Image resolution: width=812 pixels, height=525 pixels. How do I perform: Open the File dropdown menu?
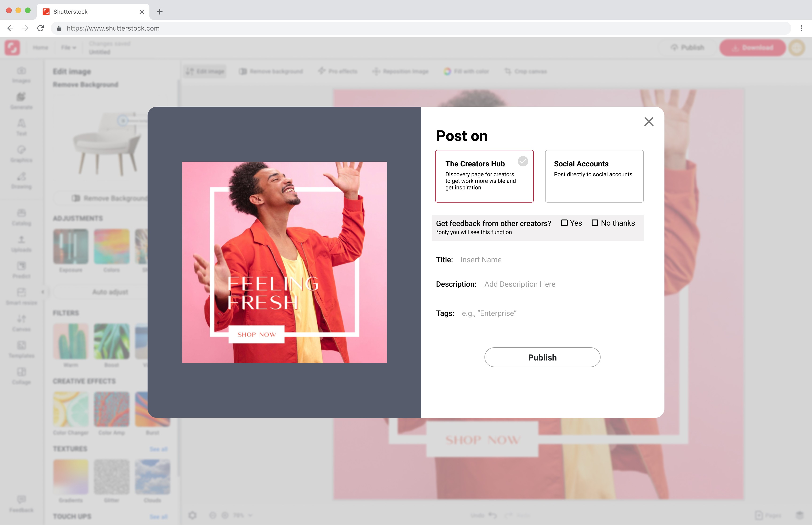click(x=68, y=47)
